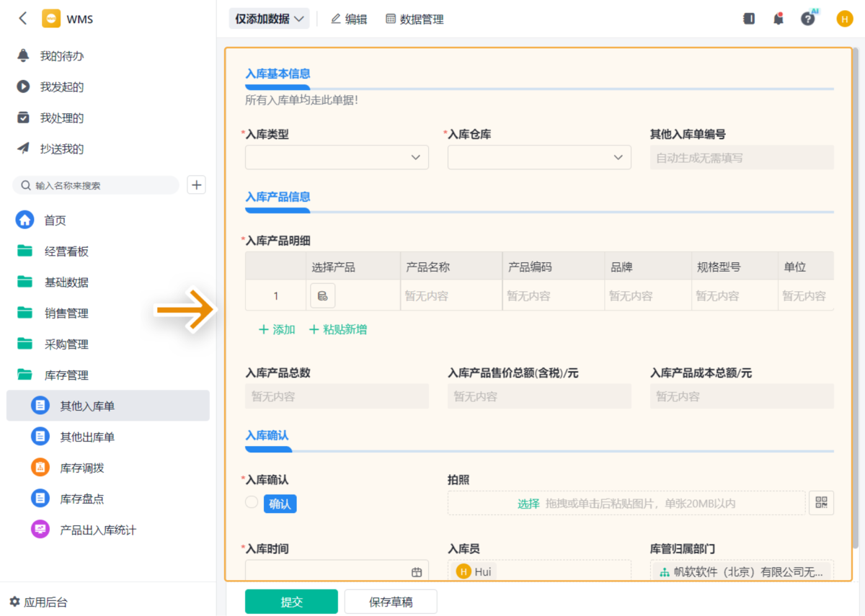Click the select product icon in row 1
The width and height of the screenshot is (865, 616).
tap(323, 295)
